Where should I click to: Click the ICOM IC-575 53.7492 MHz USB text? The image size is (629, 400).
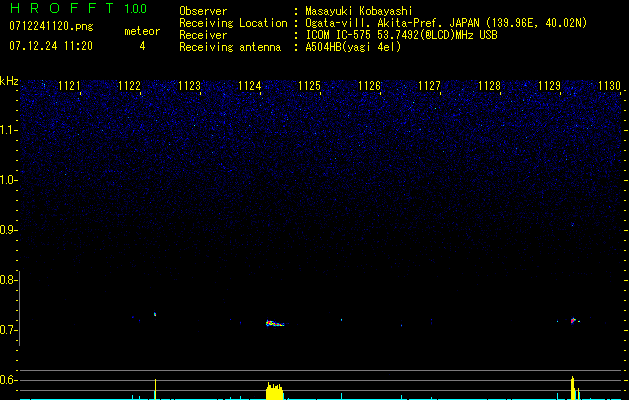tap(401, 35)
